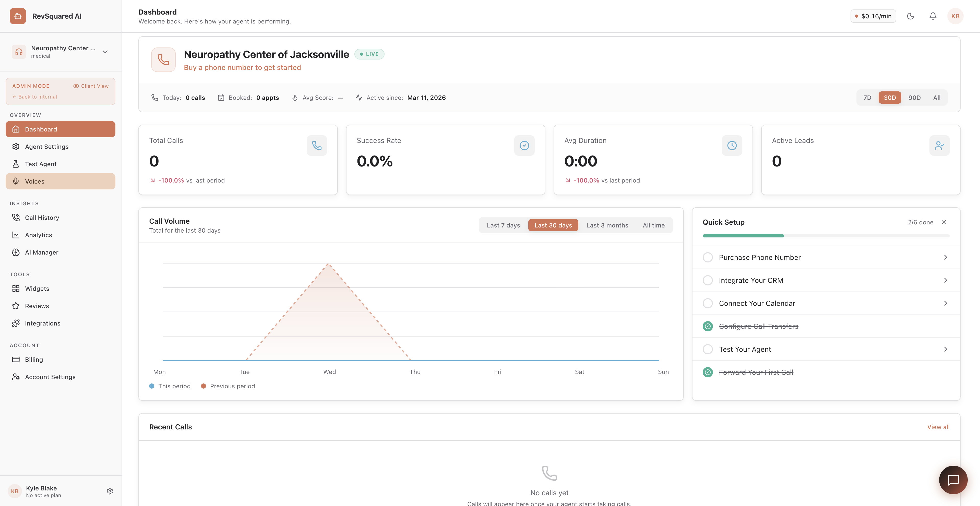
Task: Toggle Client View eye link
Action: pyautogui.click(x=91, y=86)
